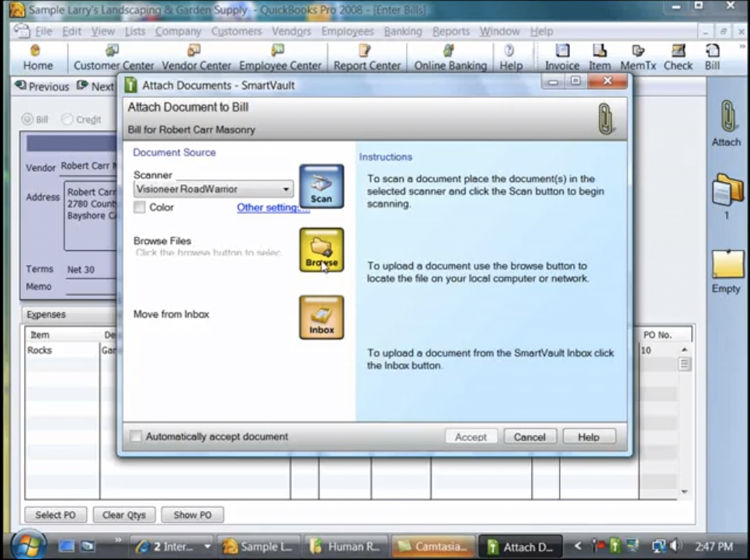The height and width of the screenshot is (560, 750).
Task: Enable the Color scanning checkbox
Action: click(x=140, y=207)
